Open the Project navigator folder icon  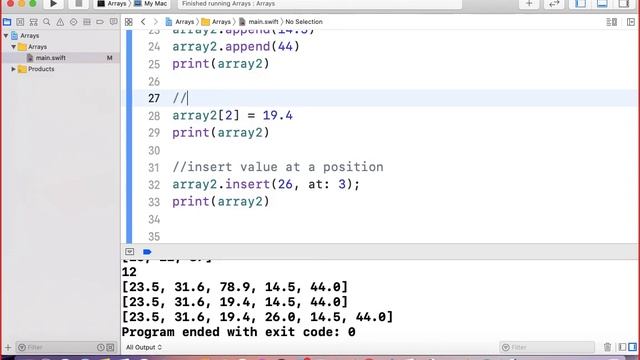click(x=7, y=22)
